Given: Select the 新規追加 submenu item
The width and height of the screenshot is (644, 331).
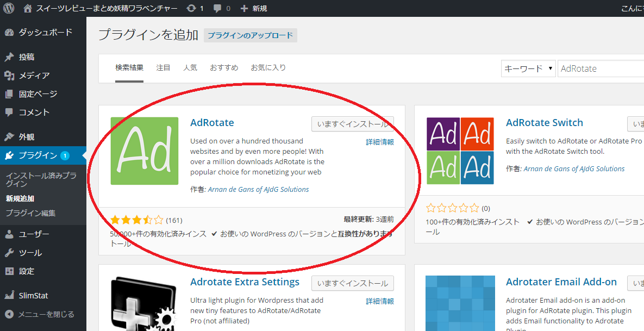Looking at the screenshot, I should 20,199.
